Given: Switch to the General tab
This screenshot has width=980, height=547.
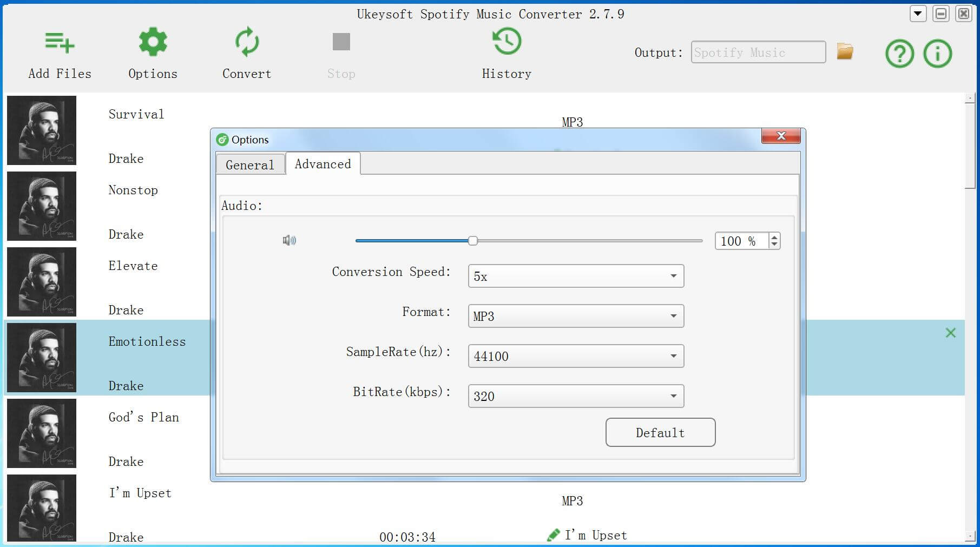Looking at the screenshot, I should [x=250, y=164].
